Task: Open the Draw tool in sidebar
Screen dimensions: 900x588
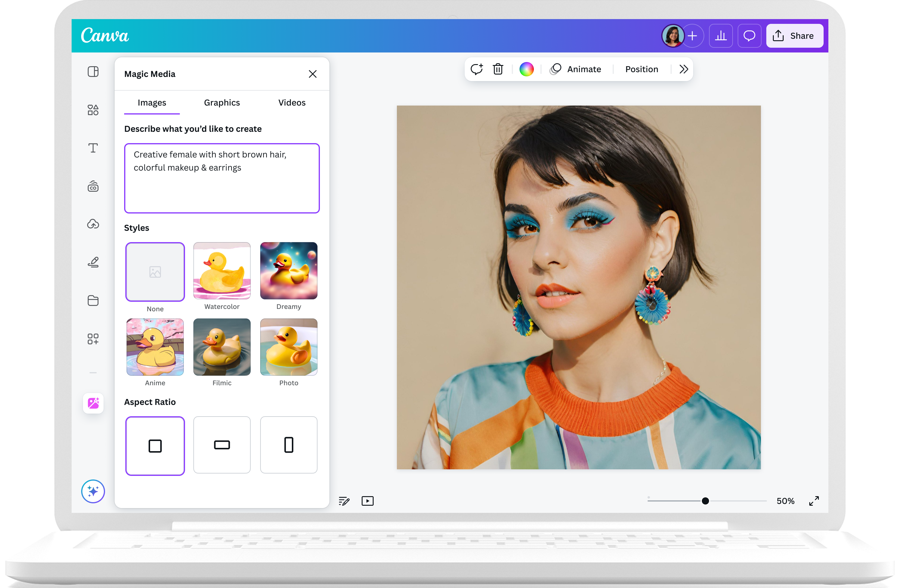Action: click(93, 262)
